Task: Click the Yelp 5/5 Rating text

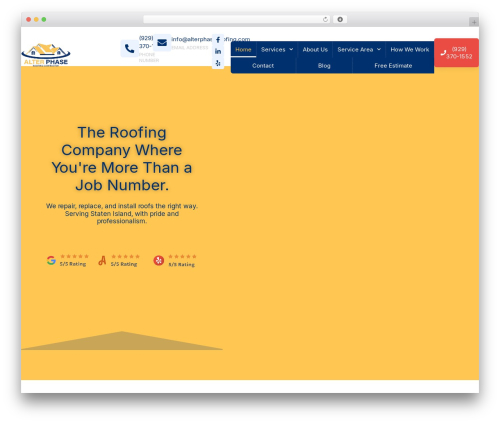Action: pos(182,264)
